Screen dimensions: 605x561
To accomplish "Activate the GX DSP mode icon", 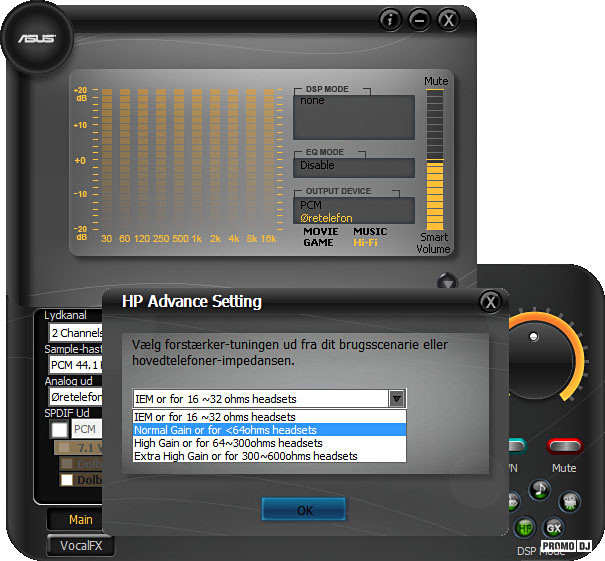I will [x=553, y=526].
